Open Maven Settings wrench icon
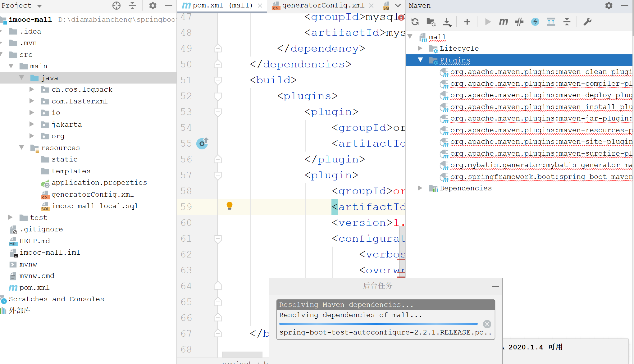 click(587, 22)
